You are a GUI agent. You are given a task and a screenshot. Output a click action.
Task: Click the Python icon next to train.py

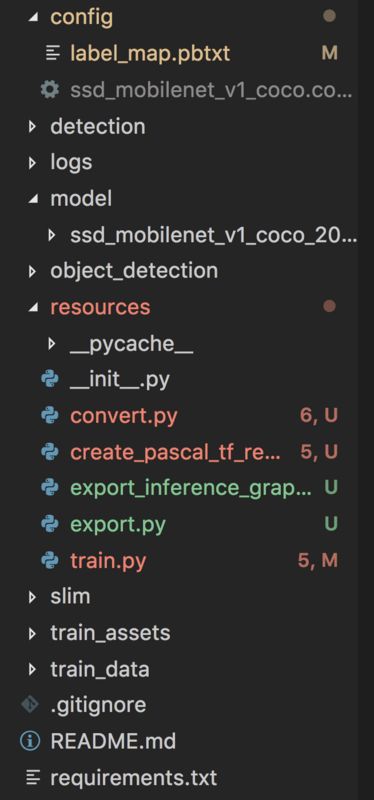pos(49,561)
